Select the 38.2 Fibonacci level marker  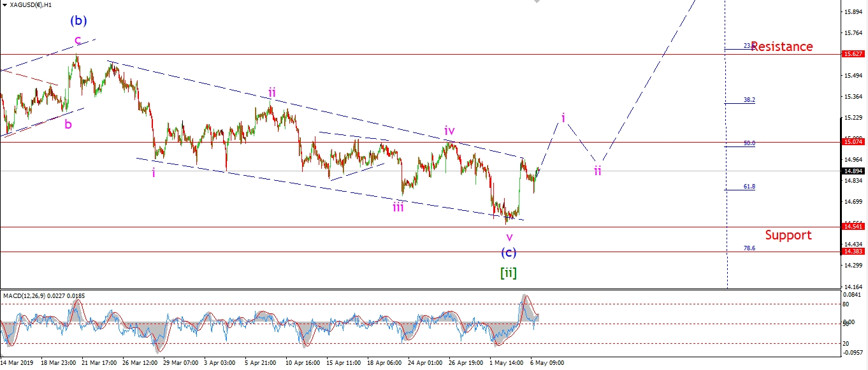749,100
